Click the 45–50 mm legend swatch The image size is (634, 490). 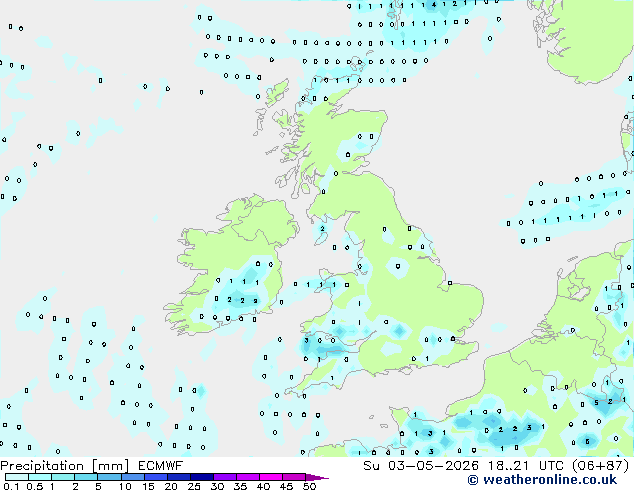(294, 477)
